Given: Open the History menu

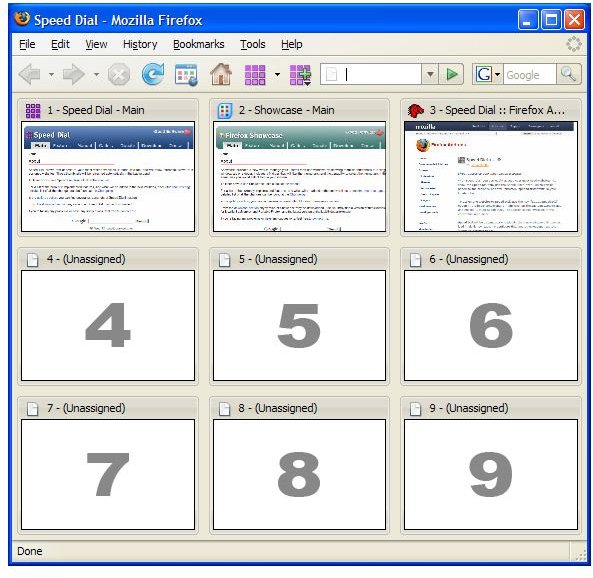Looking at the screenshot, I should [x=140, y=44].
